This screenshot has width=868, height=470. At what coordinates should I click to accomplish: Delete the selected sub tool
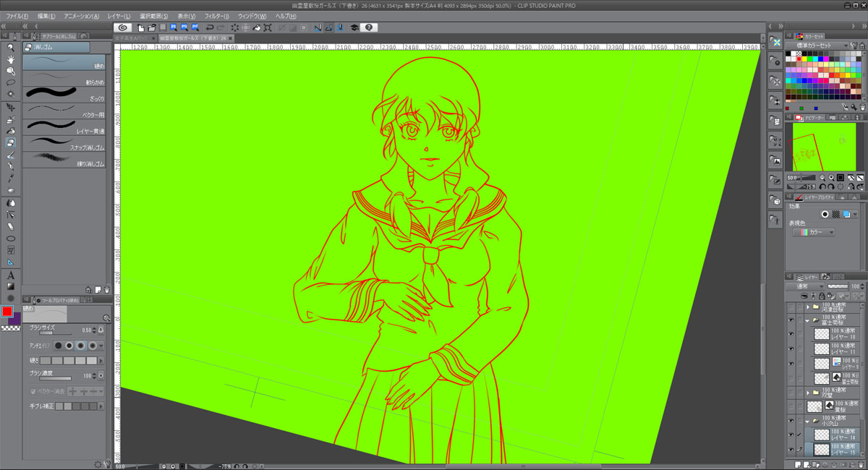coord(107,289)
